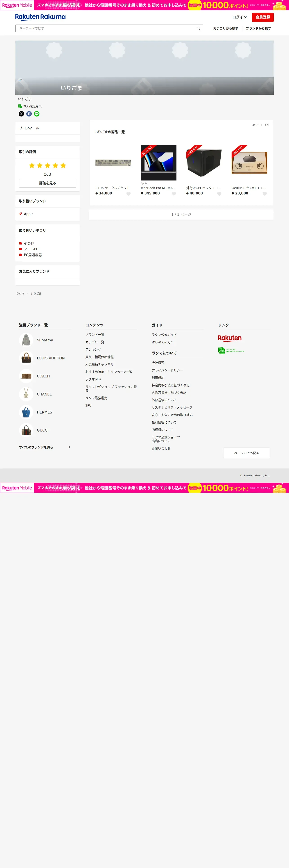
Task: Like the 外付けGPUボックス heart icon
Action: 219,194
